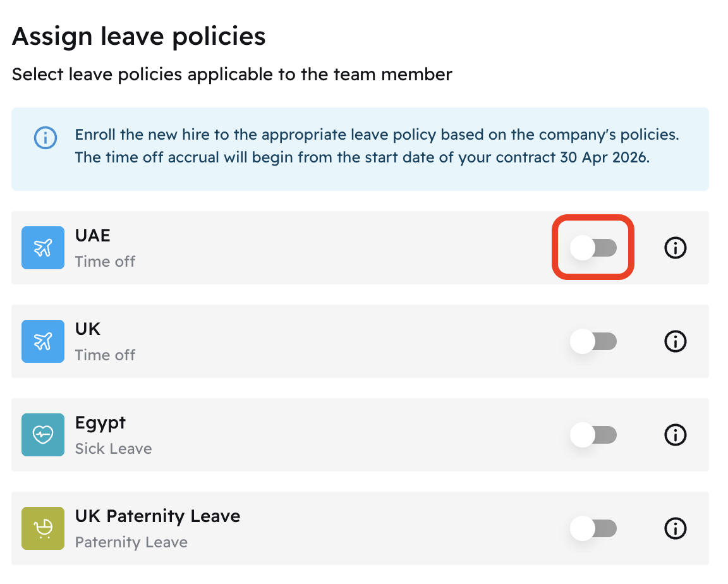Click the Assign leave policies heading
Image resolution: width=728 pixels, height=584 pixels.
pyautogui.click(x=138, y=37)
